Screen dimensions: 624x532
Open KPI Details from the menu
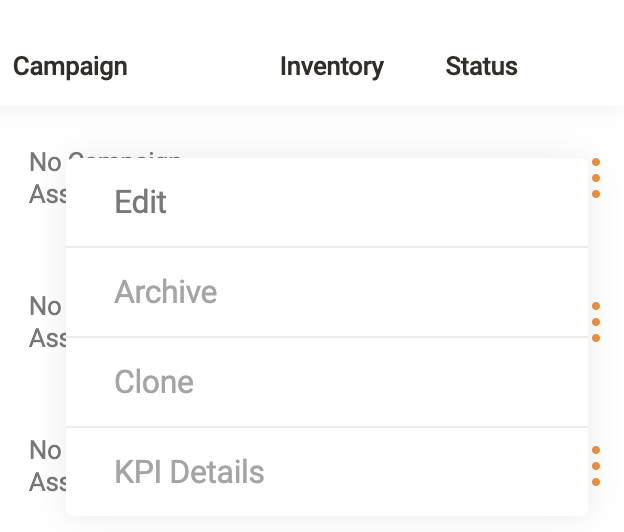click(189, 472)
